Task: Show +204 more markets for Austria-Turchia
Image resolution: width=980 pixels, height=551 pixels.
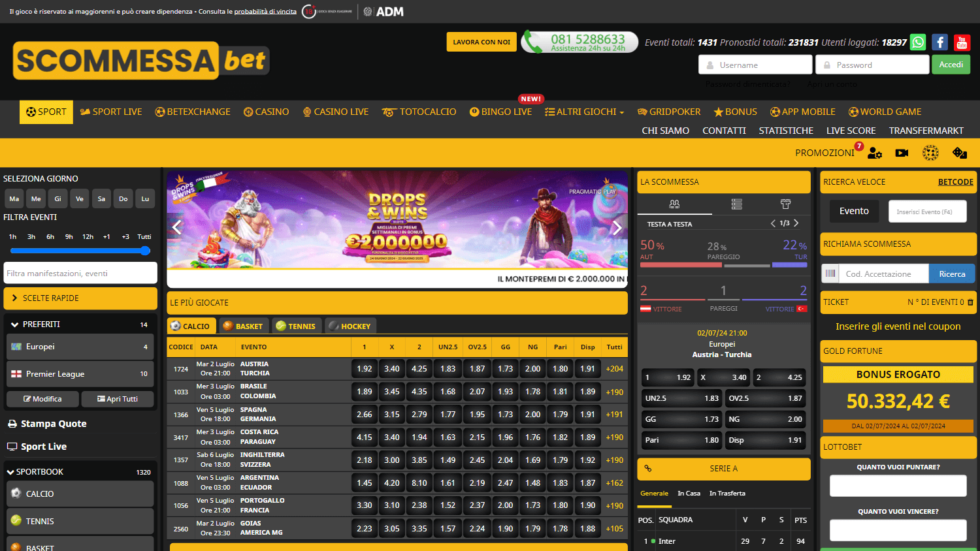Action: pos(614,369)
